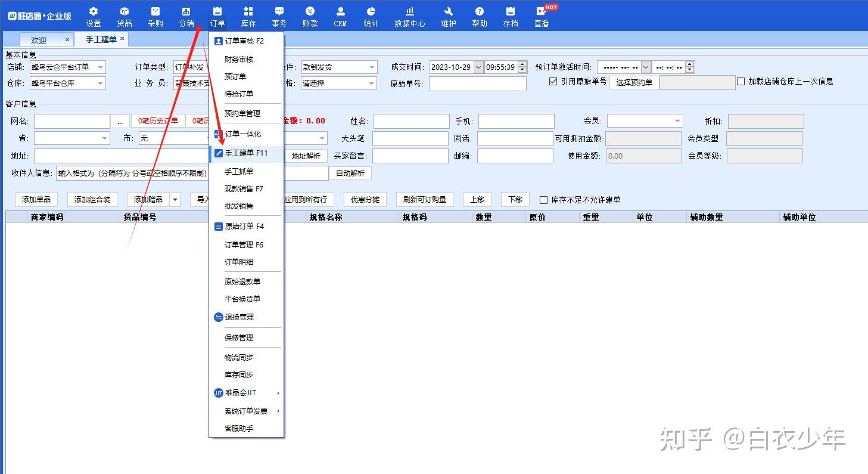Adjust the 成交时间 time spinner

click(522, 67)
